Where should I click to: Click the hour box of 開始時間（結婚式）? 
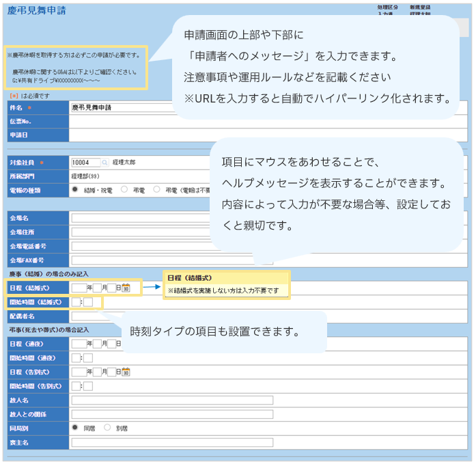[x=76, y=302]
